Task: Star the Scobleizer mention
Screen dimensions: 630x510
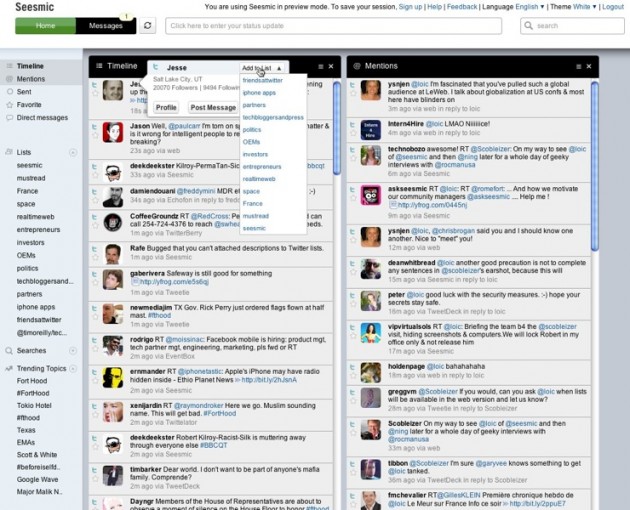Action: pos(353,433)
